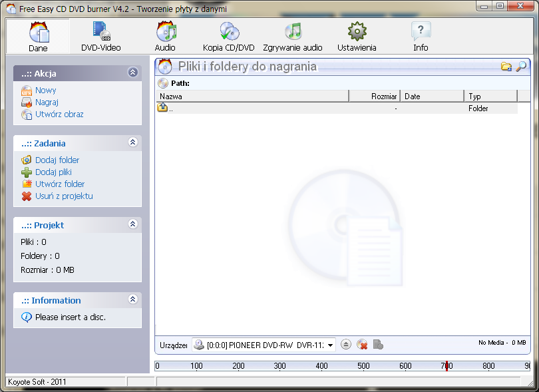
Task: Click the eject disc button
Action: tap(346, 345)
